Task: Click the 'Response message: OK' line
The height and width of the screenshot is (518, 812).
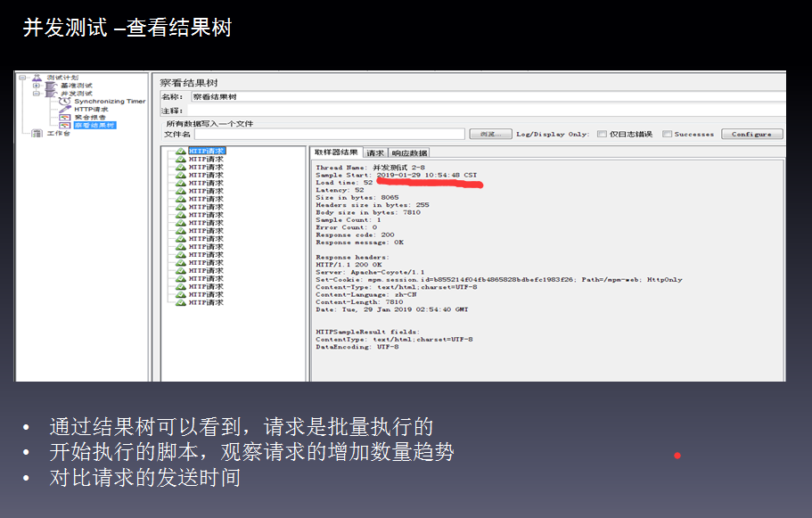Action: pyautogui.click(x=360, y=243)
